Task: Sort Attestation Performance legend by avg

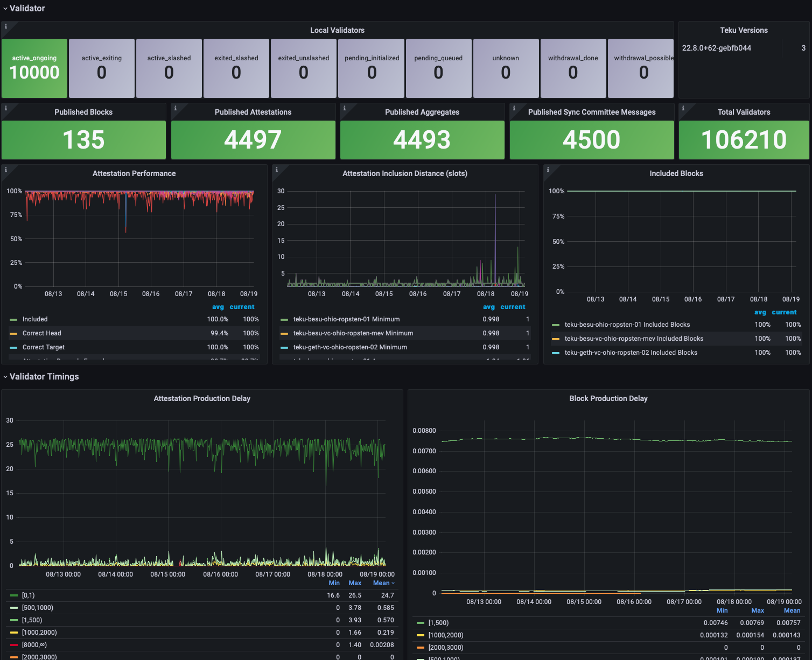Action: click(218, 307)
